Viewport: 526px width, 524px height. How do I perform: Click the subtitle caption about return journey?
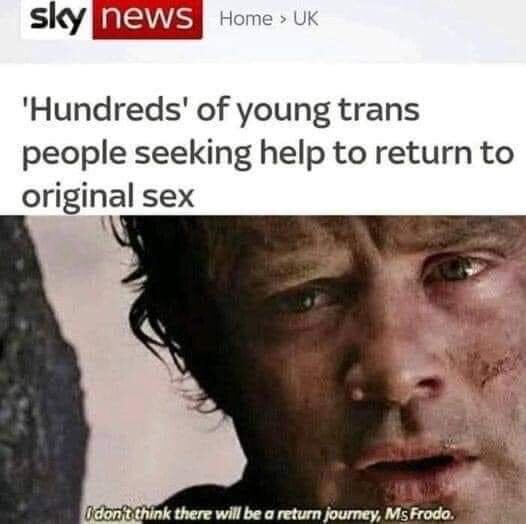268,513
